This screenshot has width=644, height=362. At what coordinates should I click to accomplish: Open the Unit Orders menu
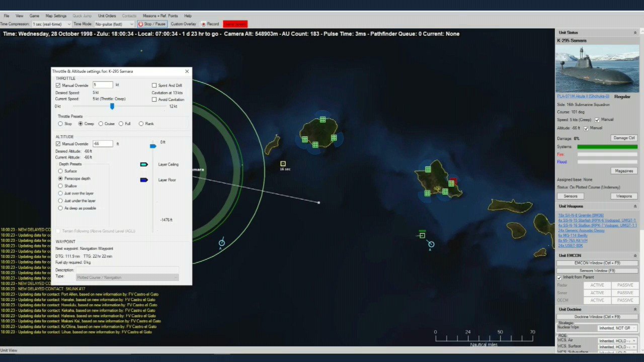click(x=107, y=16)
